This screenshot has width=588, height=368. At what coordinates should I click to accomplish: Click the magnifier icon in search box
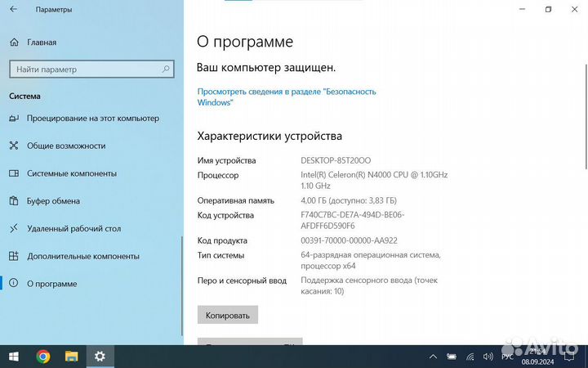click(166, 69)
